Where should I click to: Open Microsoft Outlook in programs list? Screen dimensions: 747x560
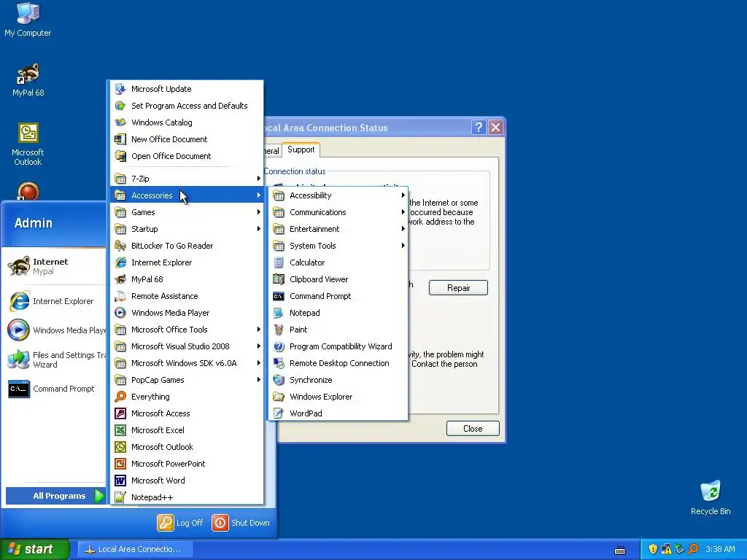[x=187, y=447]
